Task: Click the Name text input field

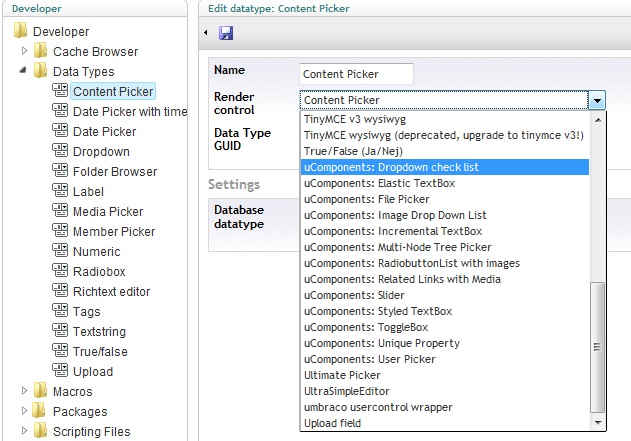Action: point(356,74)
